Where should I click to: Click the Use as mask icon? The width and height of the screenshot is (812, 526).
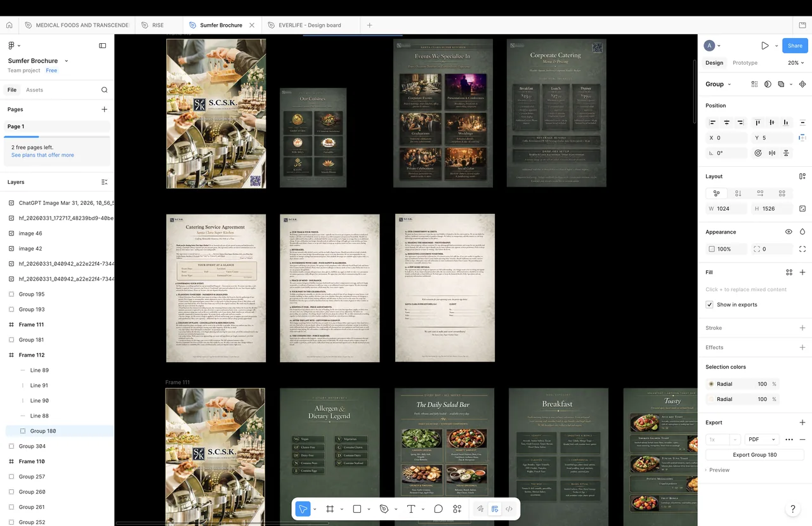768,84
